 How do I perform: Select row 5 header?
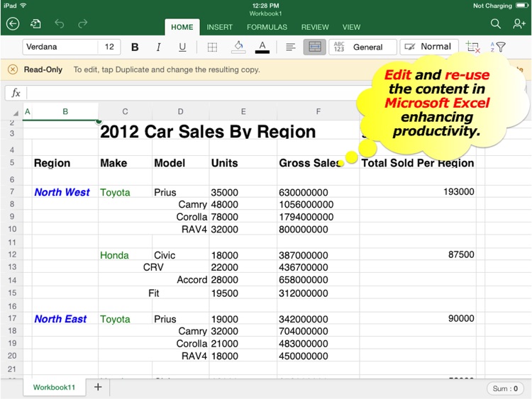[x=12, y=163]
